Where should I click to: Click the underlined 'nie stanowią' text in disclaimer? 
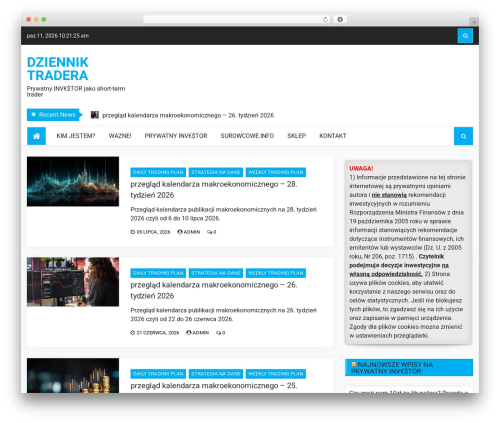pyautogui.click(x=389, y=195)
